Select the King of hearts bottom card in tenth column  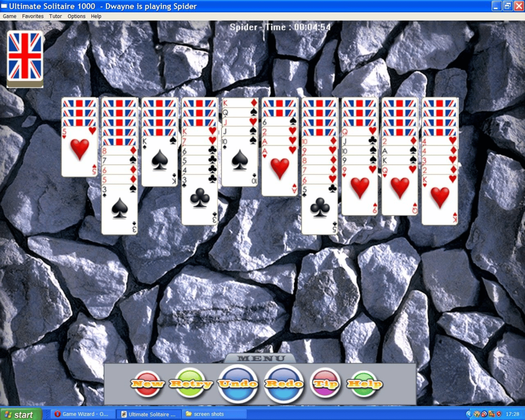[x=440, y=199]
